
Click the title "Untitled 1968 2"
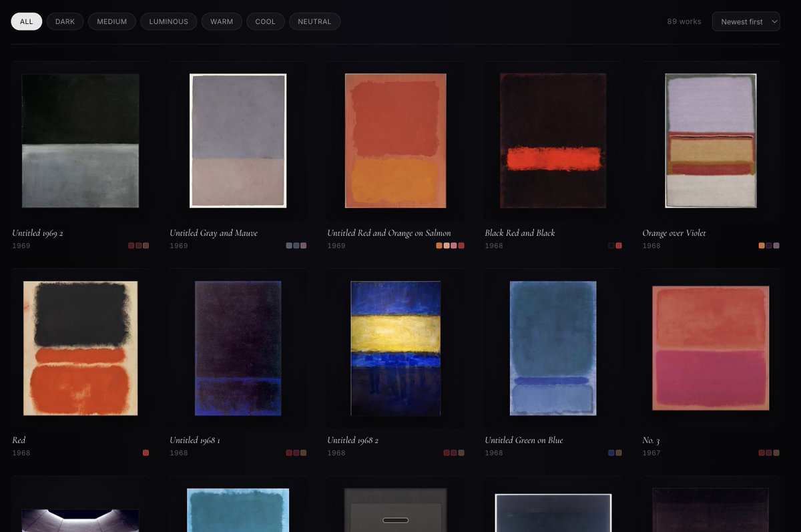[353, 441]
